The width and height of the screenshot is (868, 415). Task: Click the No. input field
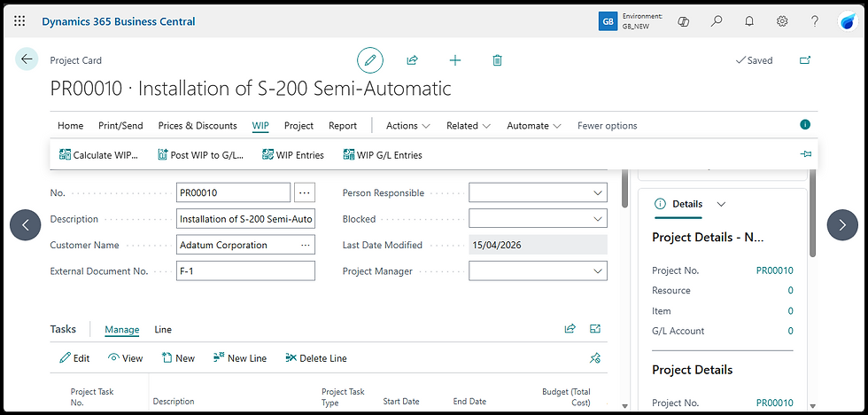(233, 192)
